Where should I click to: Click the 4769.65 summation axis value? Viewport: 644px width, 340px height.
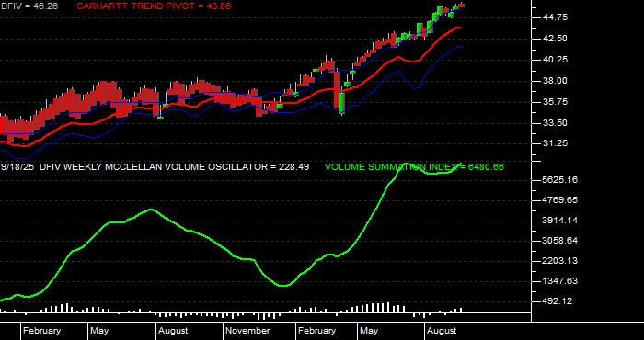click(x=560, y=200)
